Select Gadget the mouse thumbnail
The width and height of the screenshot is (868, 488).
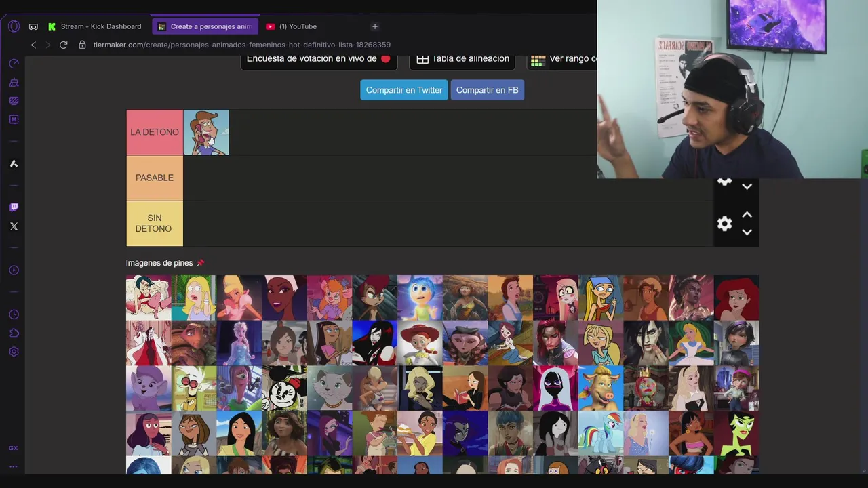click(330, 298)
